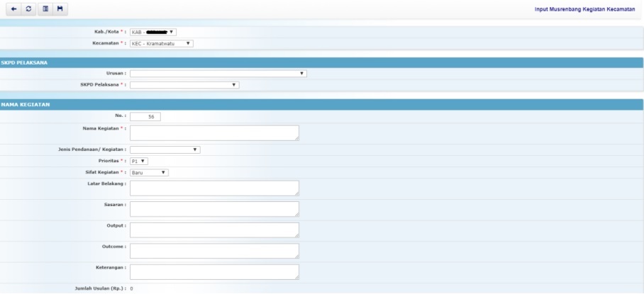This screenshot has height=294, width=644.
Task: Click into the Output text area
Action: point(213,230)
